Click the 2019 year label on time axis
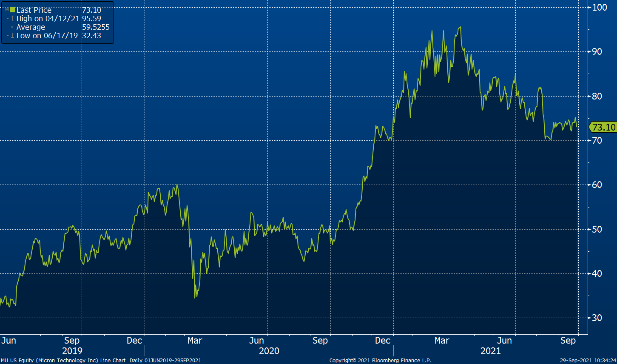 coord(72,351)
